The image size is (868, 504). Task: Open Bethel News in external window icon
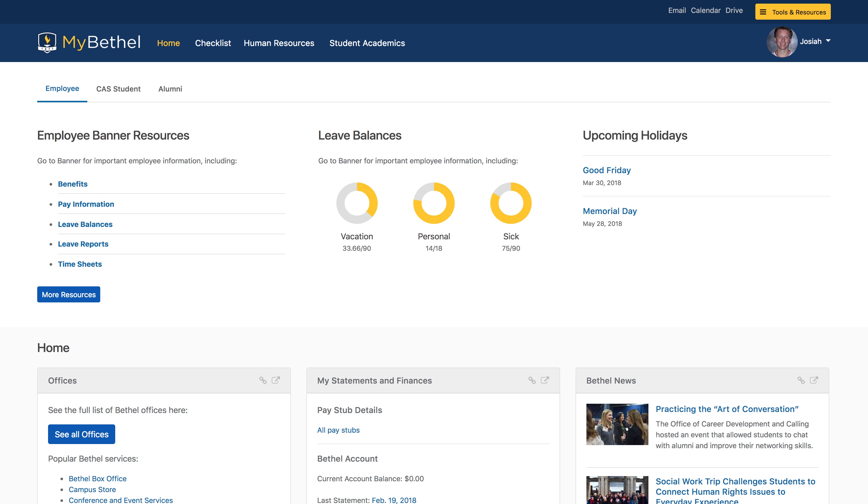[814, 380]
